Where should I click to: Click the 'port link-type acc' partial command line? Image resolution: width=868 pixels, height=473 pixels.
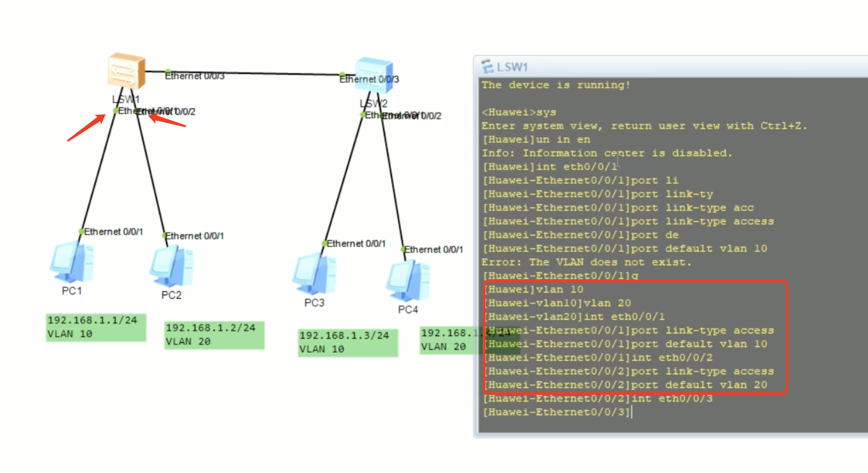pyautogui.click(x=618, y=208)
